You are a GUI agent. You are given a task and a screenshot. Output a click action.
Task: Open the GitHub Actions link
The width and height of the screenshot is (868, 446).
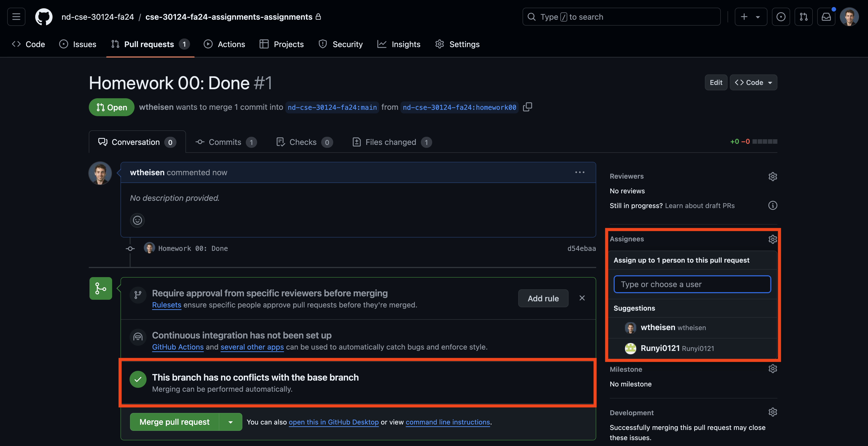point(178,347)
